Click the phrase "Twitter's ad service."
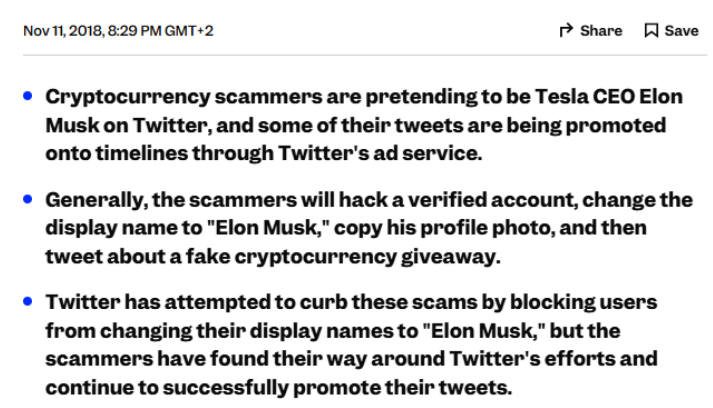 tap(380, 153)
